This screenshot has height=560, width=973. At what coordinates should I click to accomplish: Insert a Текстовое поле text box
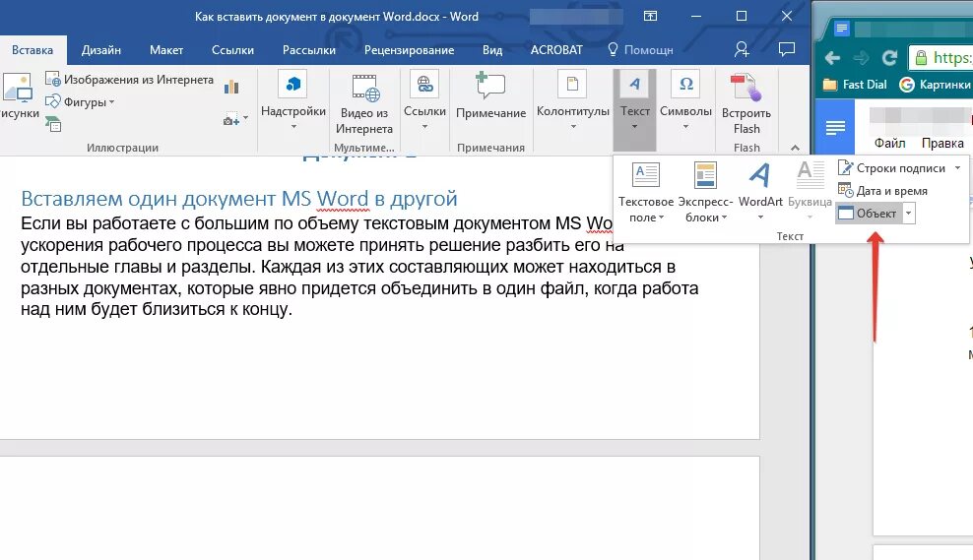point(646,192)
